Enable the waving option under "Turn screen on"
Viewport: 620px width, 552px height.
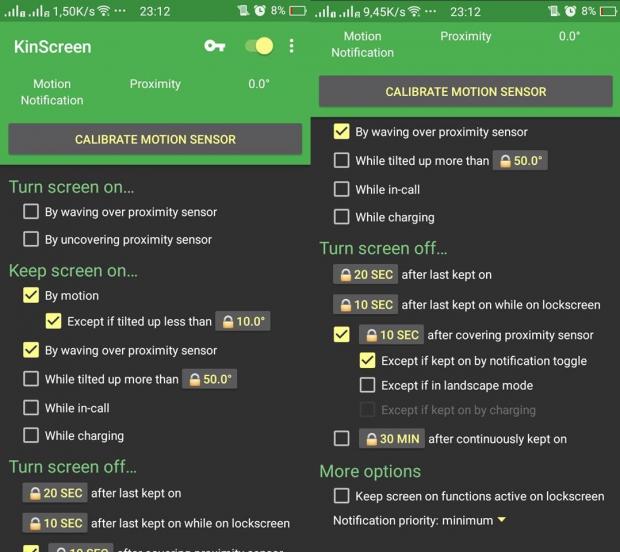click(x=31, y=212)
